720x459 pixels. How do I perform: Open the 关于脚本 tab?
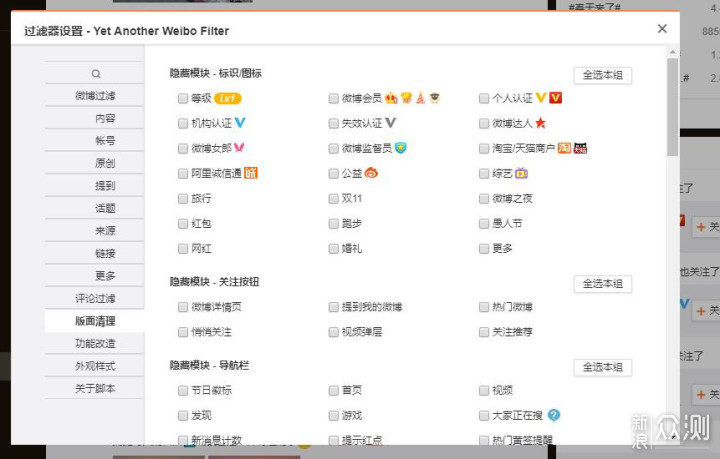95,388
